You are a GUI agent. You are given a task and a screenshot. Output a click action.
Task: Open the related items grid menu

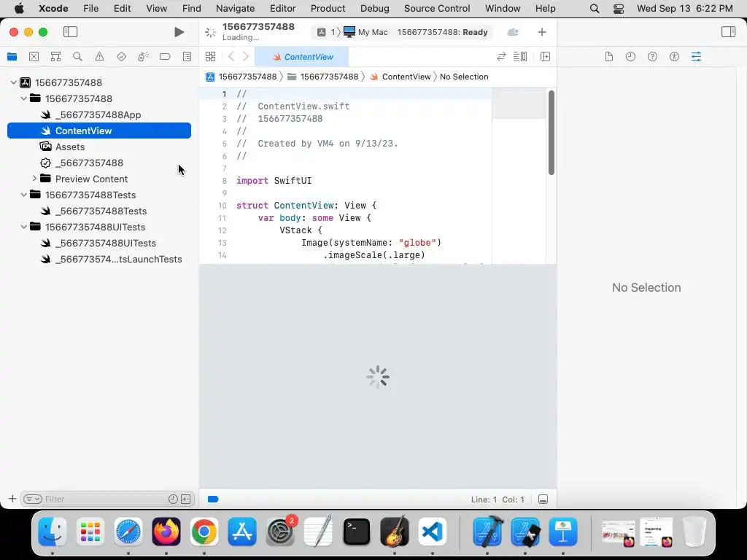(210, 57)
